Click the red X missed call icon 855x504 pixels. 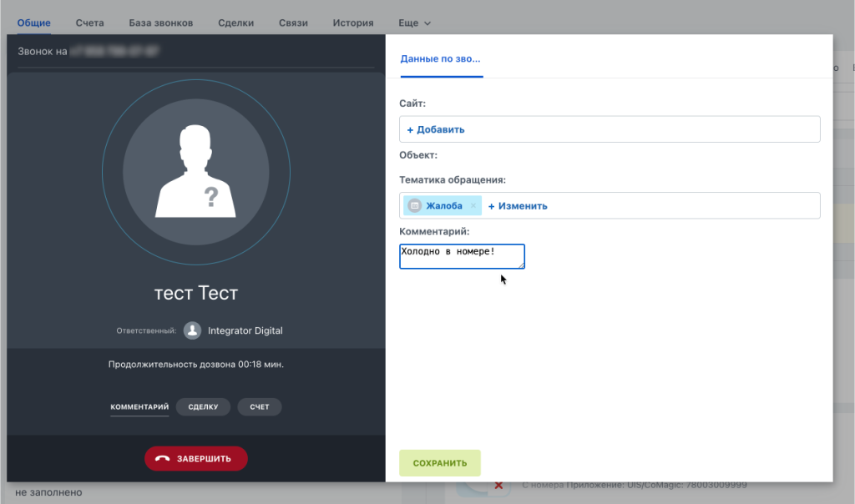pyautogui.click(x=498, y=486)
